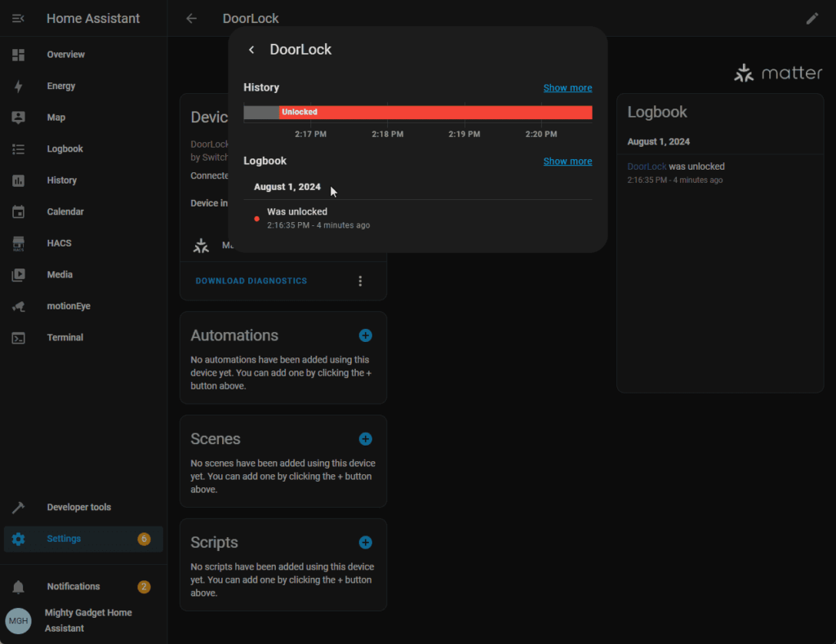Go back using DoorLock dialog chevron
This screenshot has width=836, height=644.
coord(251,50)
